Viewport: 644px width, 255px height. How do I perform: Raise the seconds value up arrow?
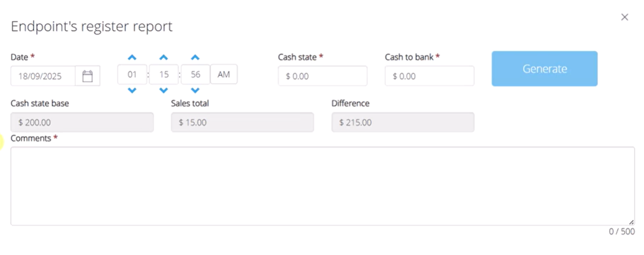[x=195, y=58]
